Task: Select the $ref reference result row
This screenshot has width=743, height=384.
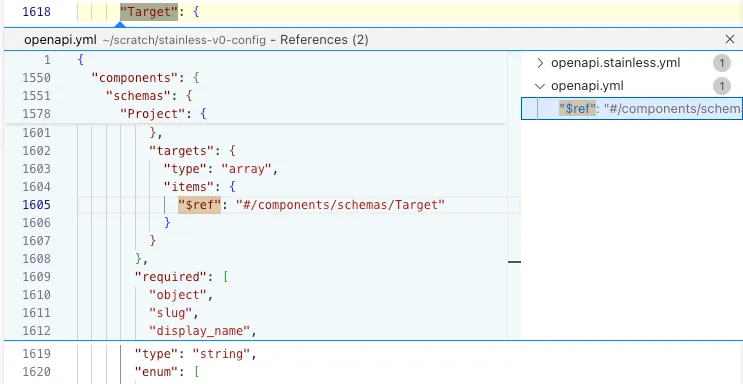Action: tap(632, 109)
